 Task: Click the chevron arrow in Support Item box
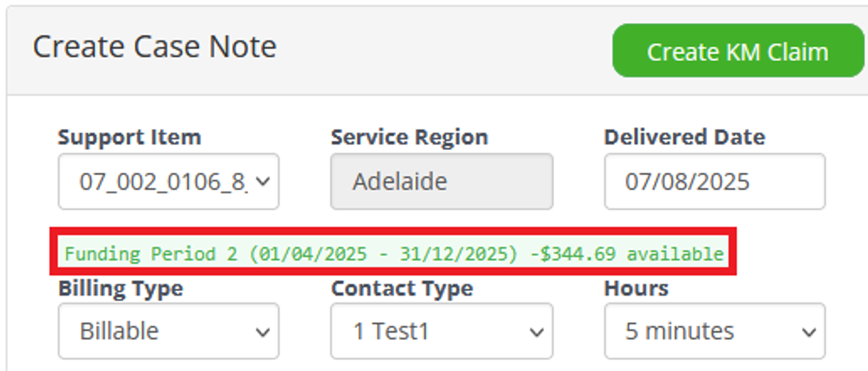(264, 181)
